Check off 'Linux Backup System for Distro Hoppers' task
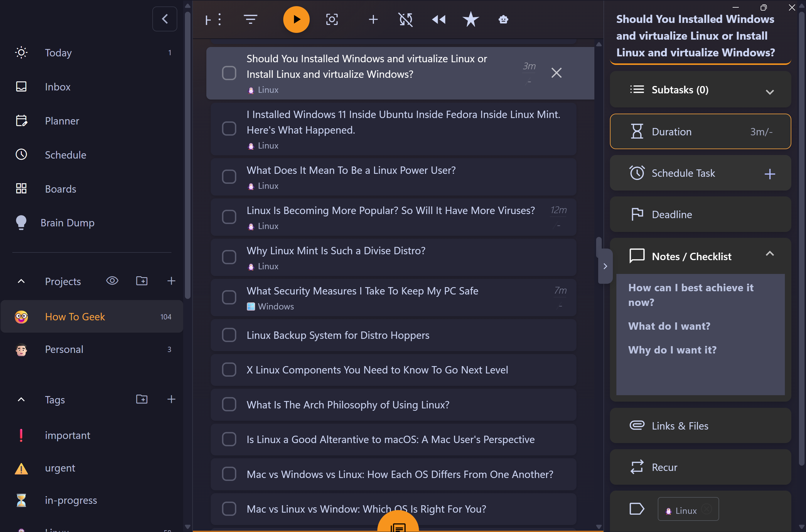 click(229, 335)
